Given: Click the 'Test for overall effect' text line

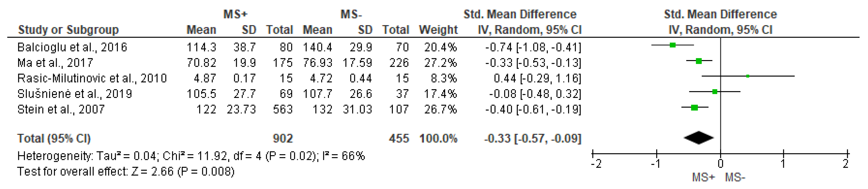Looking at the screenshot, I should click(126, 171).
